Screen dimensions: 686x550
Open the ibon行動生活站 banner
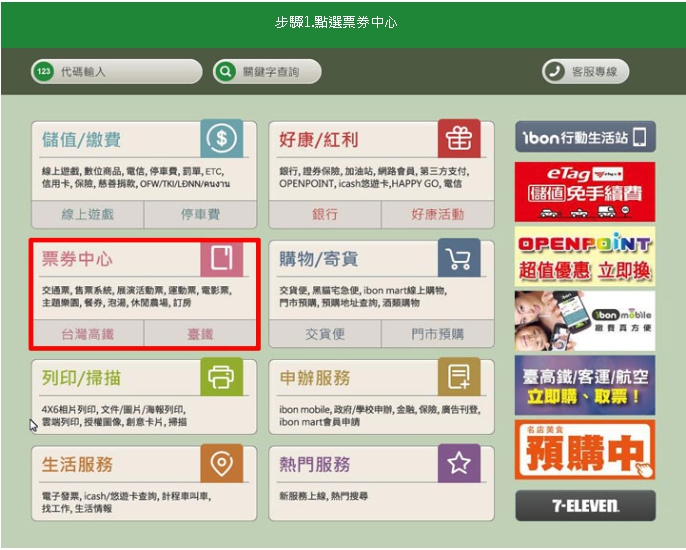coord(585,137)
